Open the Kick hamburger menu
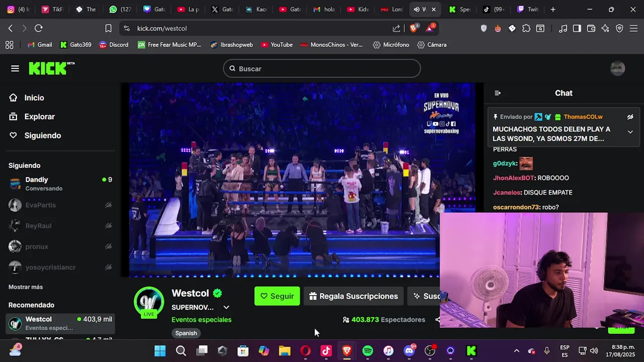This screenshot has width=644, height=362. point(15,68)
